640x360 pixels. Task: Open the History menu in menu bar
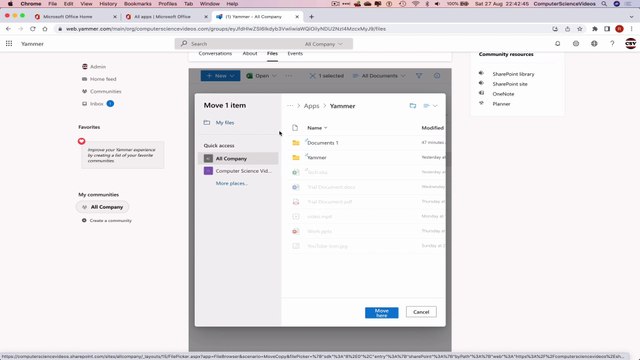(x=108, y=4)
